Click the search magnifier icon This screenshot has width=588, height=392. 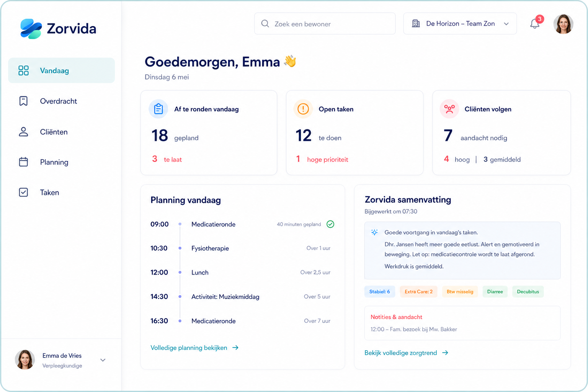tap(265, 24)
